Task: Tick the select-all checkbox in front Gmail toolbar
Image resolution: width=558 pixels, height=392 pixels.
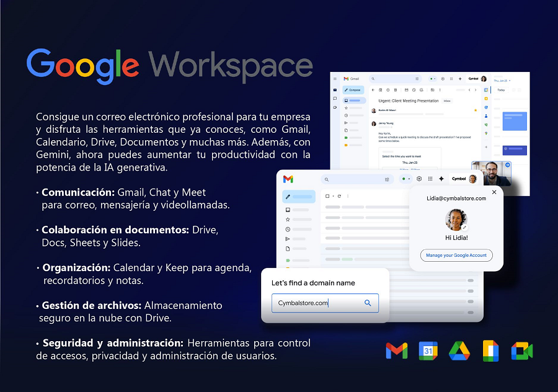Action: 329,196
